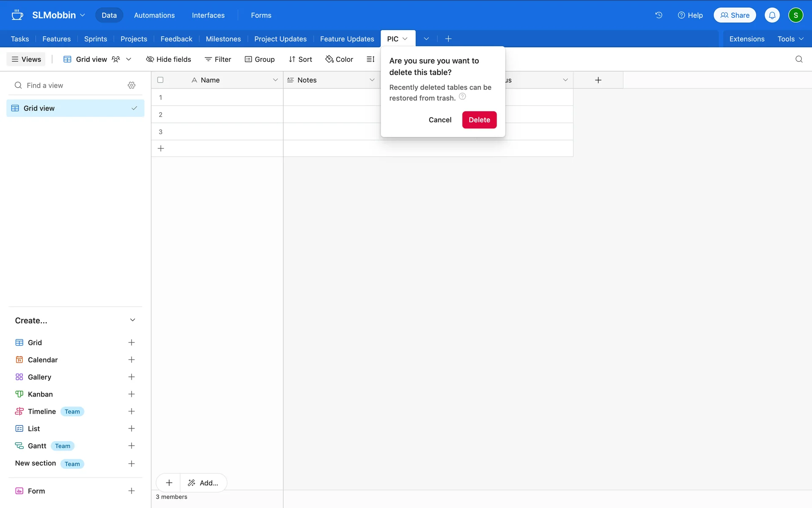Open the Automations tab
The image size is (812, 508).
click(x=154, y=15)
